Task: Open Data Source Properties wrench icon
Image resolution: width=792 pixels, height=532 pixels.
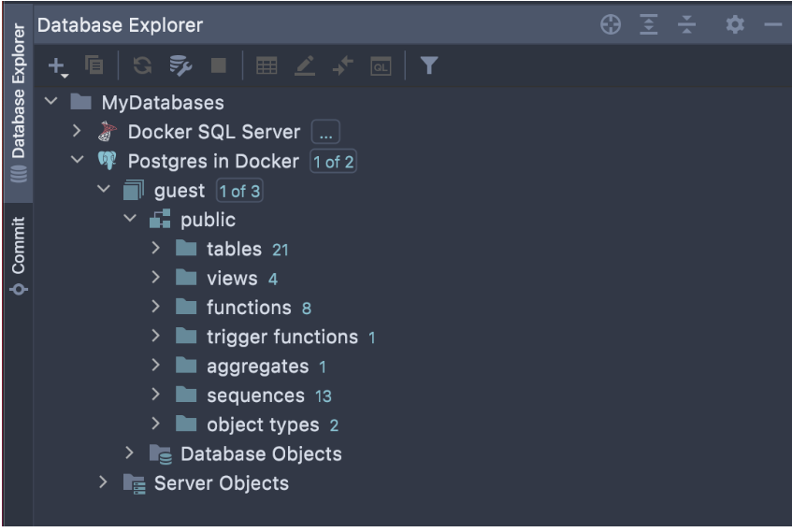Action: (180, 65)
